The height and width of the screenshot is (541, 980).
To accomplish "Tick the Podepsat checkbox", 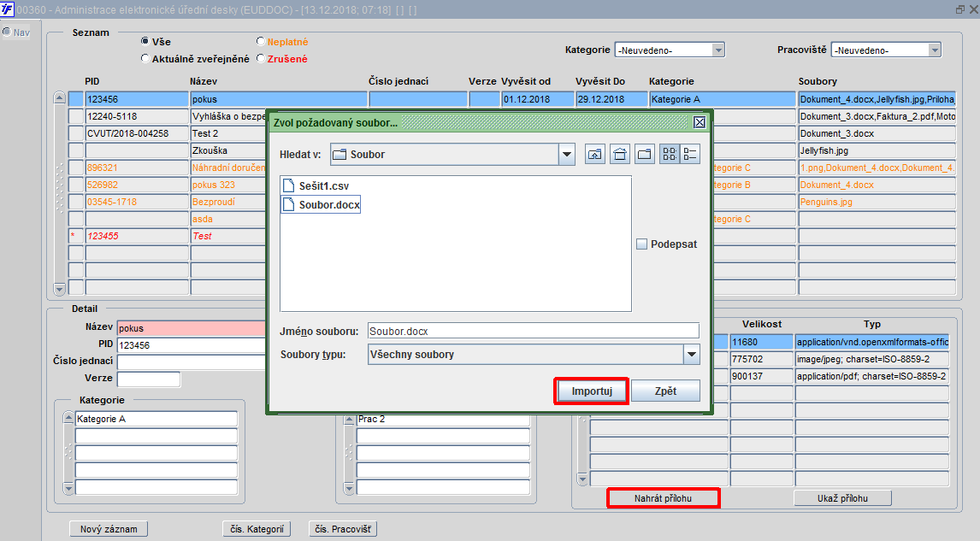I will click(x=641, y=244).
